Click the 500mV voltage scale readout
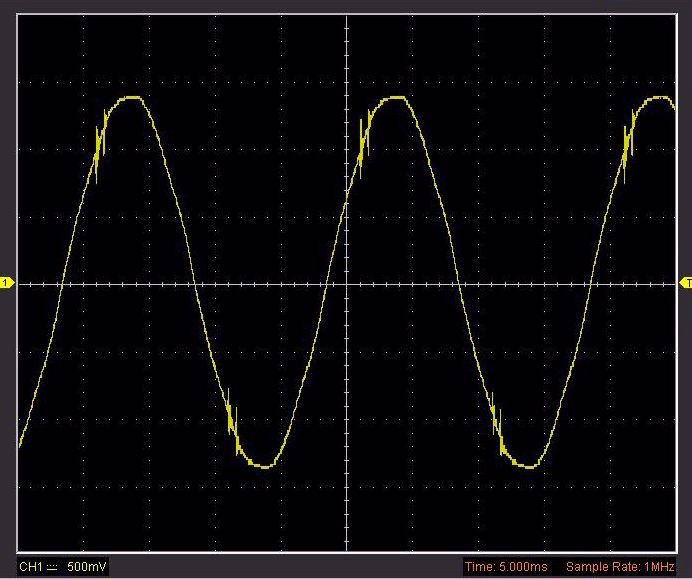 [86, 567]
